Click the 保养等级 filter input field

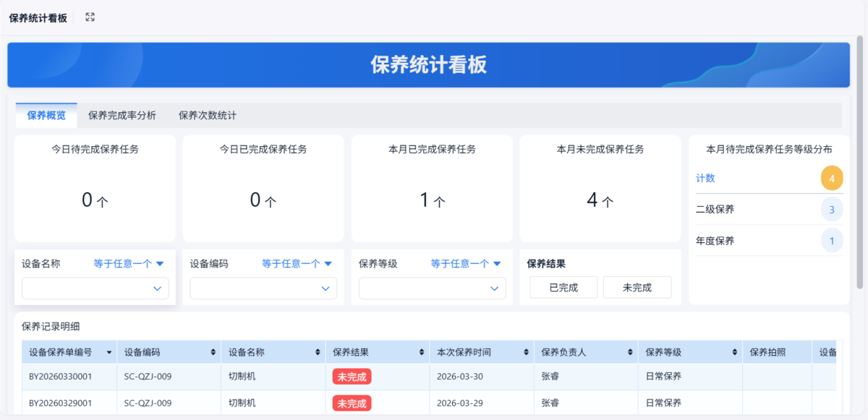coord(433,288)
